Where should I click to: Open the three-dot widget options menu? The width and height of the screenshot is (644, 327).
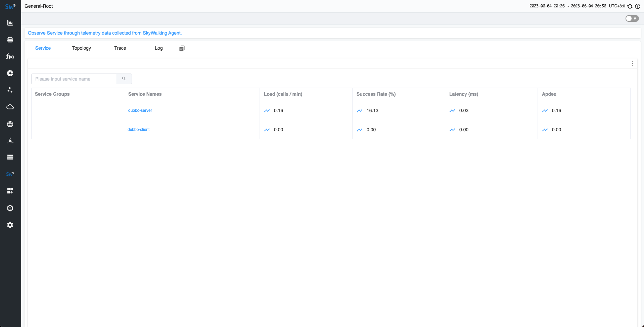tap(632, 63)
